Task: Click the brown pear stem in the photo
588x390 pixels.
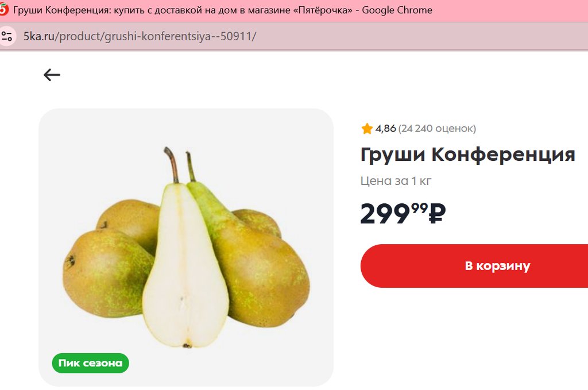Action: 172,165
